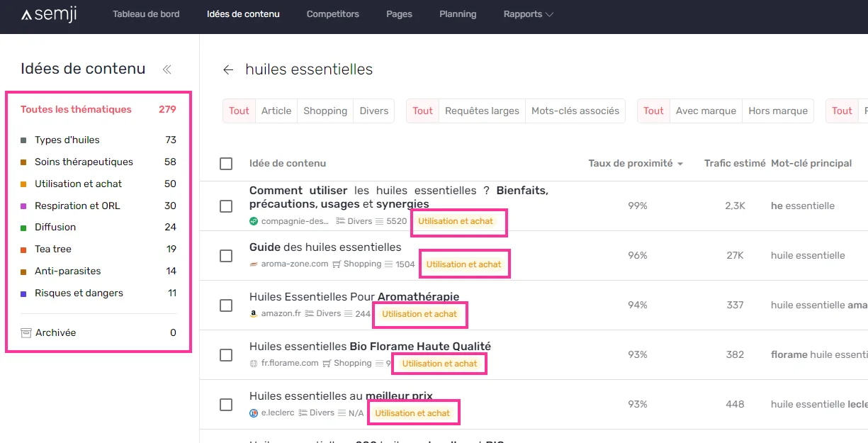Select Tout in the marque filter
The width and height of the screenshot is (868, 443).
[654, 111]
